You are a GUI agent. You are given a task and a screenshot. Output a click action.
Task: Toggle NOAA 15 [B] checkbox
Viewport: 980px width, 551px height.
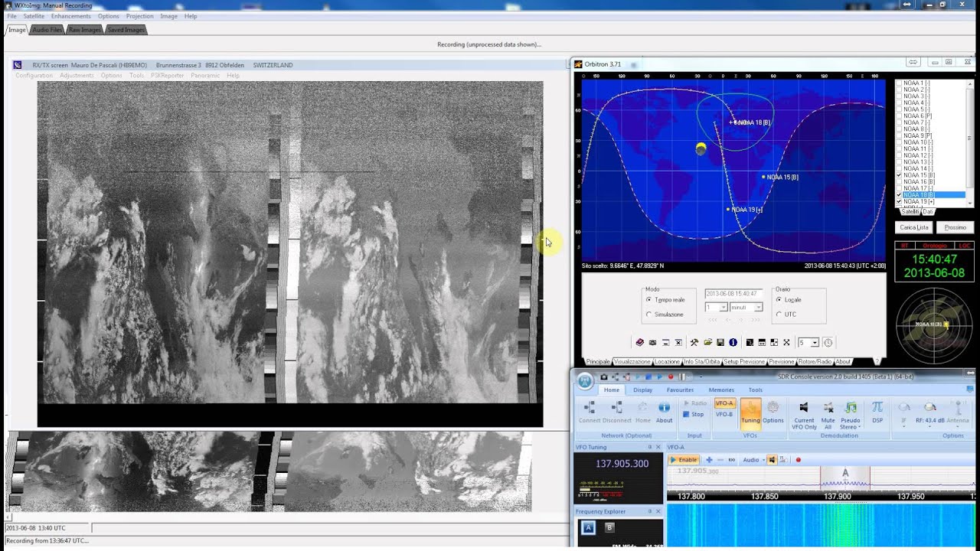900,175
